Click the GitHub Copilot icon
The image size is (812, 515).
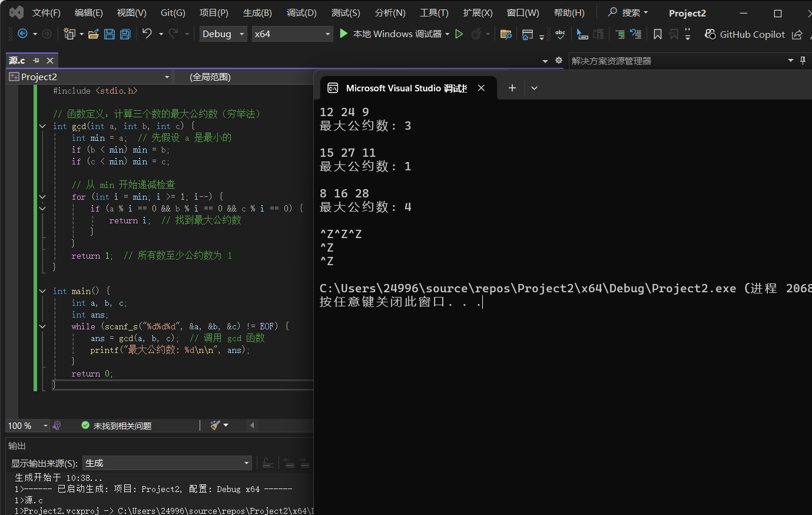click(711, 34)
